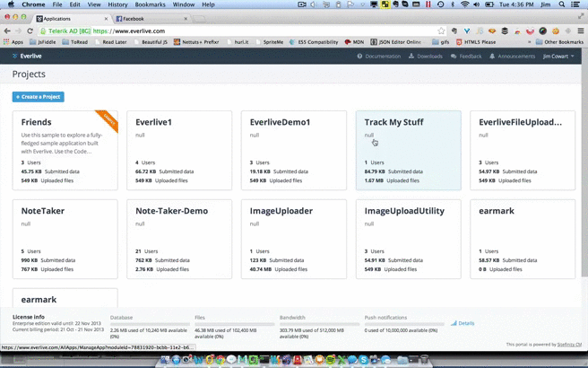Click the Bluetooth icon in menu bar
The image size is (588, 368).
click(x=453, y=4)
